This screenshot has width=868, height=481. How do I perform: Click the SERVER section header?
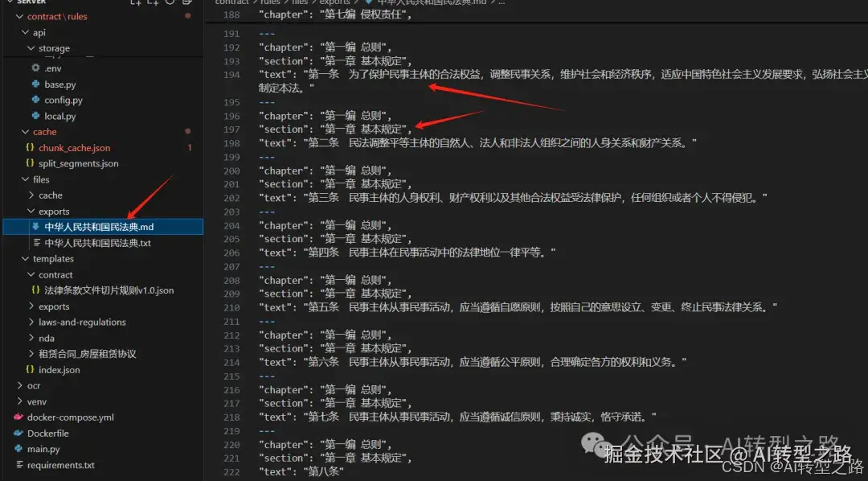pyautogui.click(x=32, y=2)
